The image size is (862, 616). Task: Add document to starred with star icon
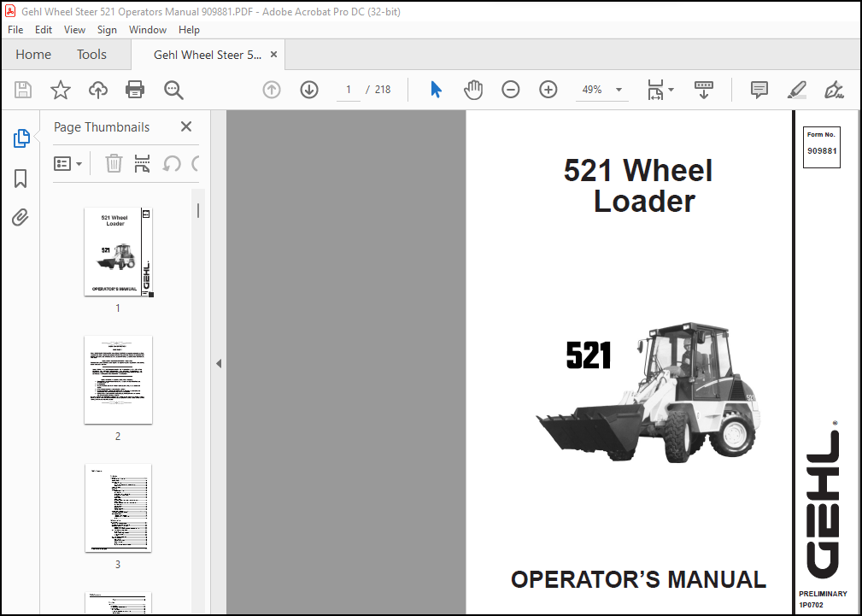pos(61,90)
